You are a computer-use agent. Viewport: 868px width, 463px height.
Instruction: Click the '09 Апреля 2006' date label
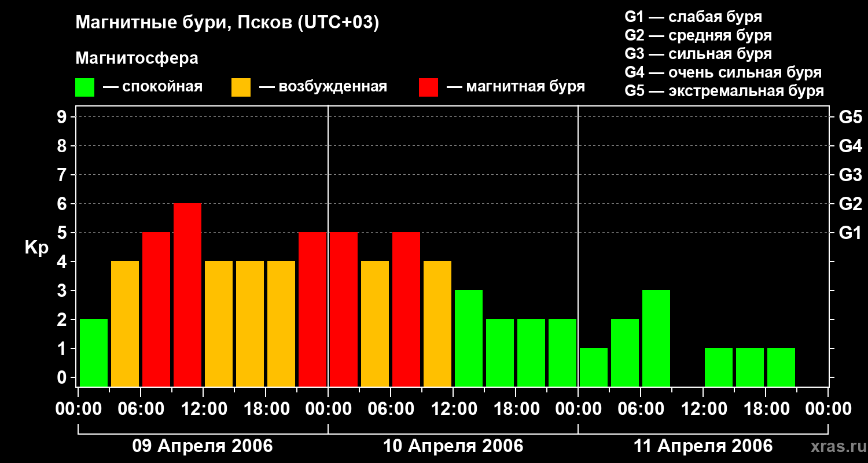(x=203, y=446)
